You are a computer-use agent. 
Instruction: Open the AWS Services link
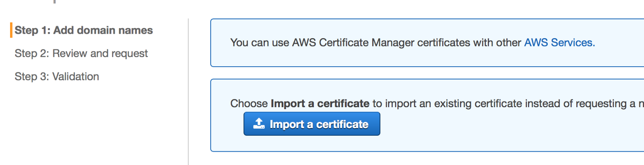tap(559, 43)
